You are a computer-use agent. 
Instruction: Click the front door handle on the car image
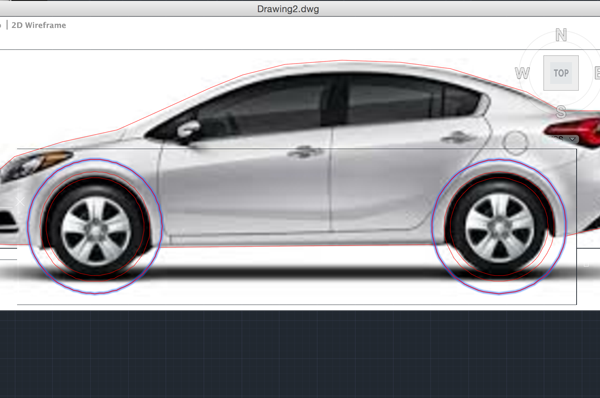point(305,152)
